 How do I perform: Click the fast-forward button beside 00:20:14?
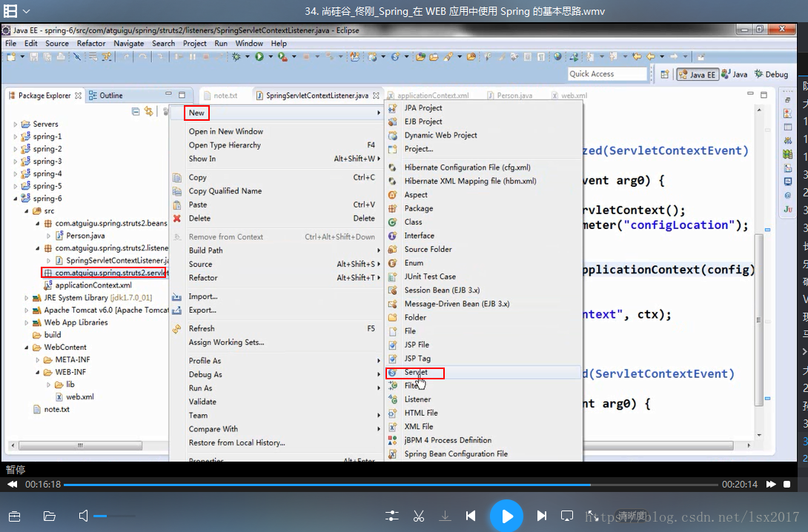771,484
